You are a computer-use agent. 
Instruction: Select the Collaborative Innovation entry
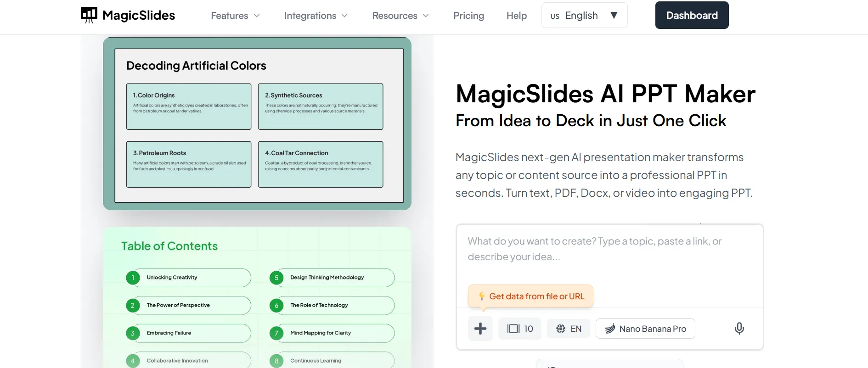188,360
